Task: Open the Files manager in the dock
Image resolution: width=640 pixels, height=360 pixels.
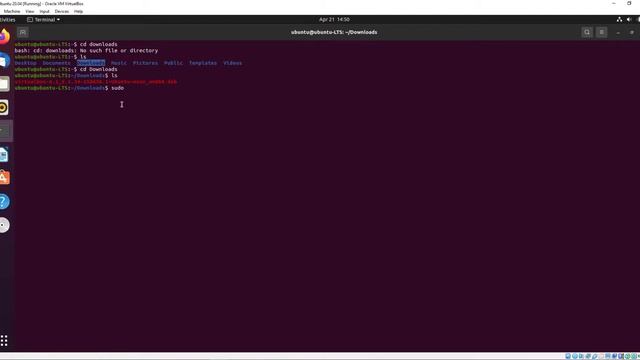Action: 4,84
